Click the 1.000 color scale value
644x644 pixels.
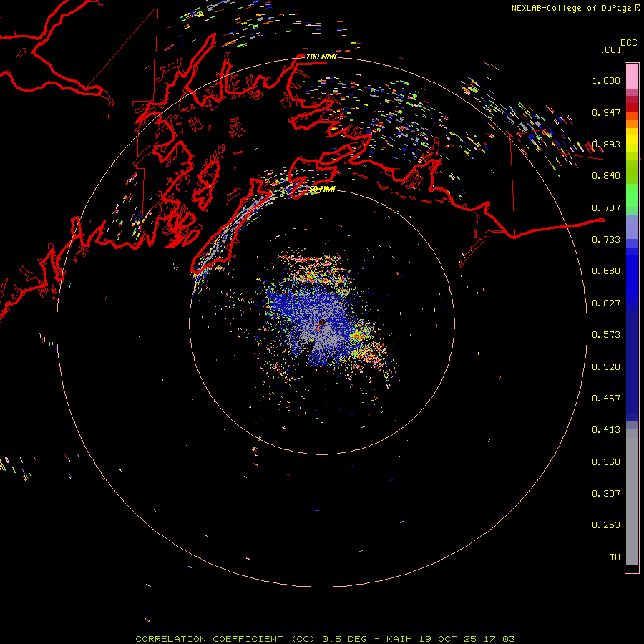point(606,80)
